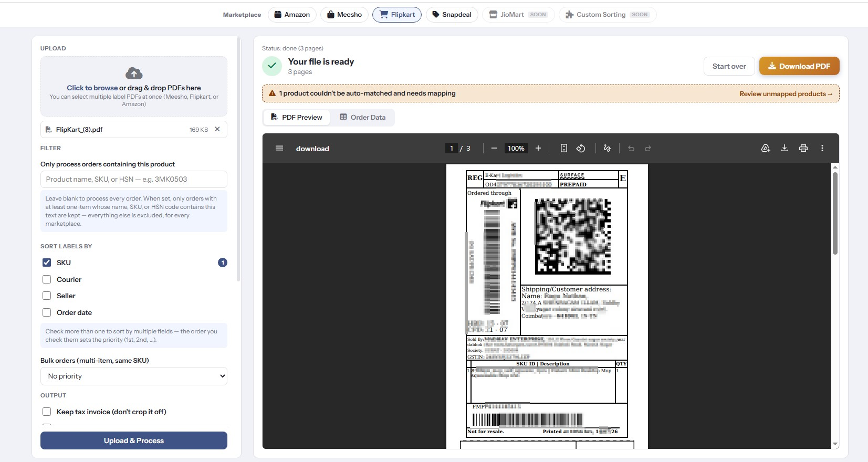This screenshot has width=868, height=462.
Task: Switch to PDF Preview tab
Action: click(x=297, y=118)
